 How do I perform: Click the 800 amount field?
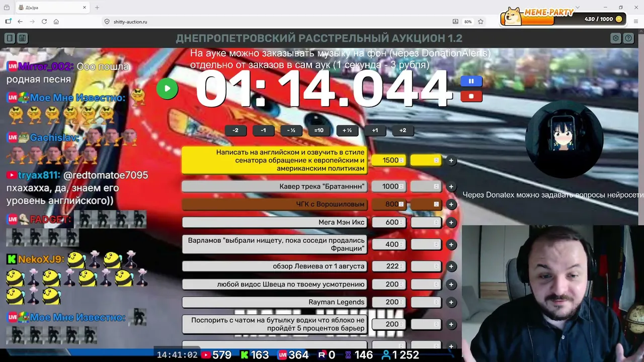pyautogui.click(x=388, y=204)
